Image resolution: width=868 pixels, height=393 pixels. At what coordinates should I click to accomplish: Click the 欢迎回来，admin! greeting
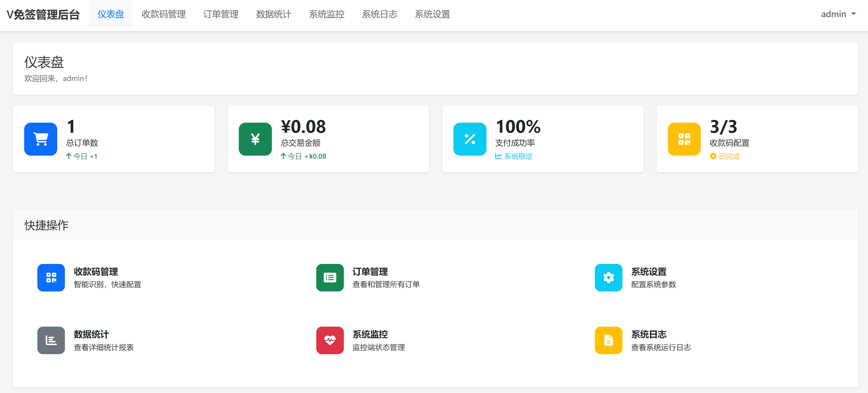click(x=56, y=78)
